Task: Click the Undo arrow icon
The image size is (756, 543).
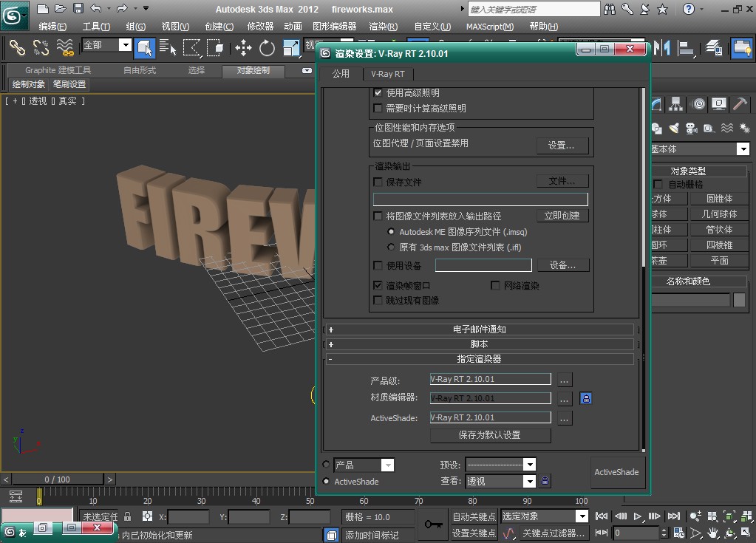Action: point(96,8)
